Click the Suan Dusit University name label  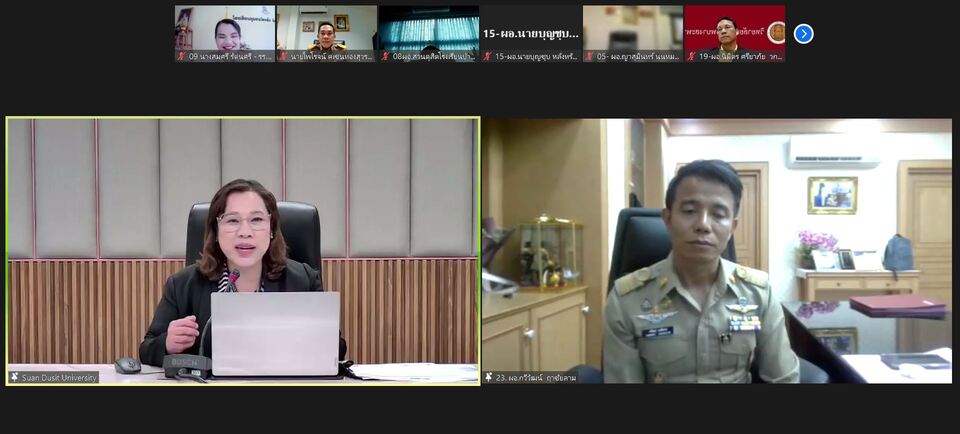coord(60,377)
